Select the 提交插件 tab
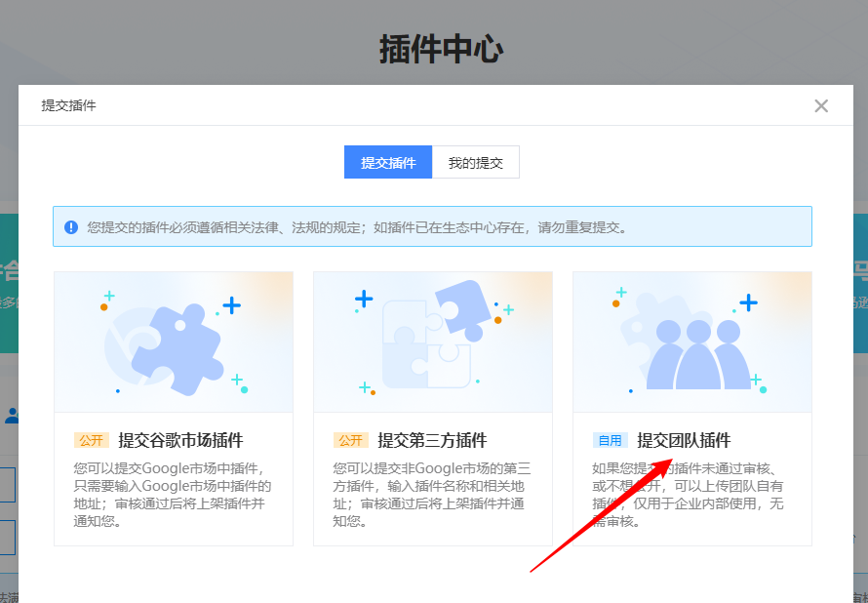Screen dimensions: 868x603 click(388, 163)
